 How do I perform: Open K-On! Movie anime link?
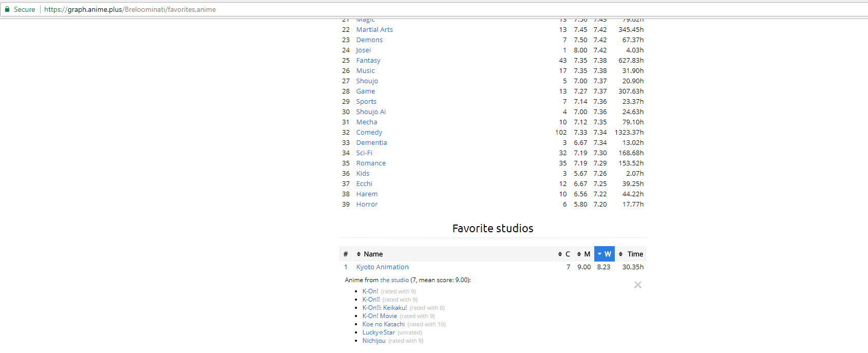(x=379, y=316)
